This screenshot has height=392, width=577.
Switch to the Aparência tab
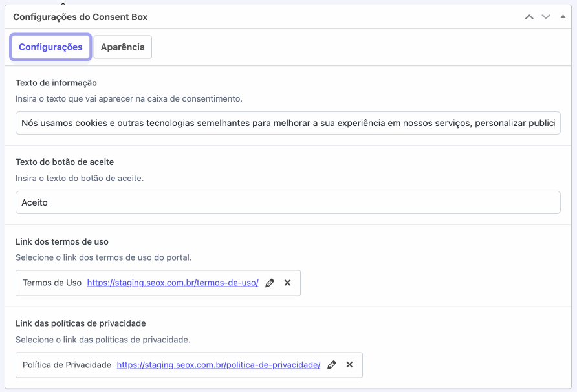click(x=122, y=47)
